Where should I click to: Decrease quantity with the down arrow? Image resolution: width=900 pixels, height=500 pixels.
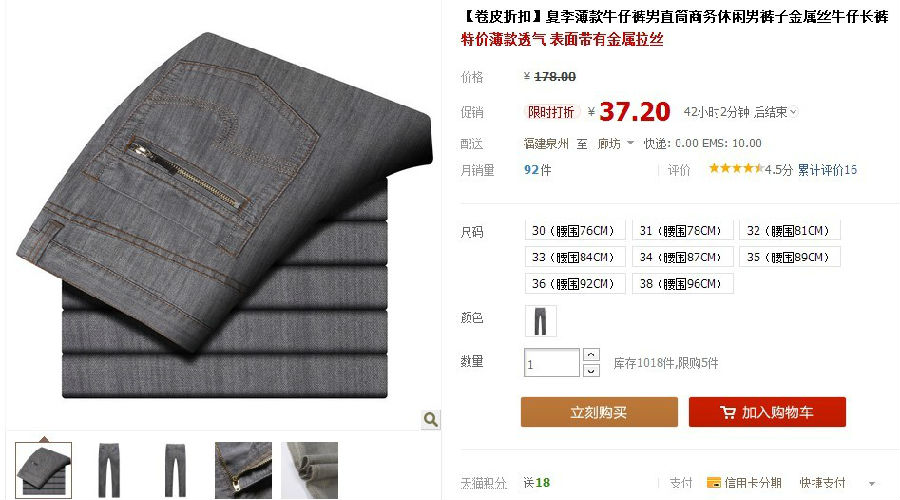[592, 371]
